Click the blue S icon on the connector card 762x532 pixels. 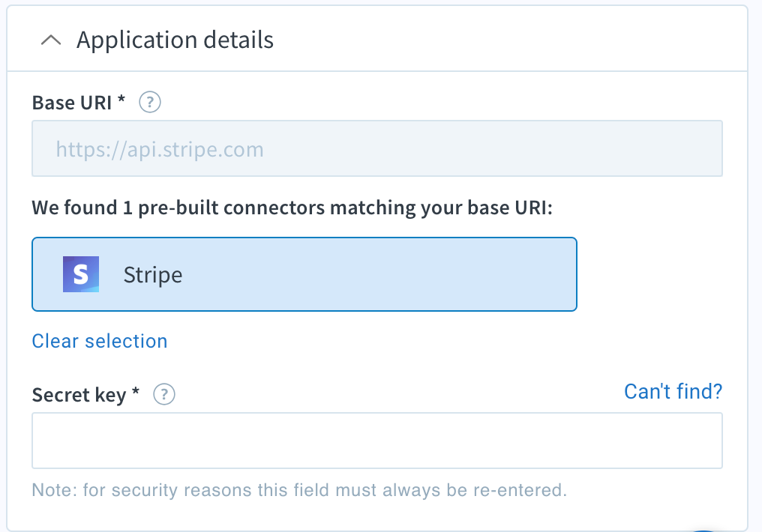[x=80, y=274]
